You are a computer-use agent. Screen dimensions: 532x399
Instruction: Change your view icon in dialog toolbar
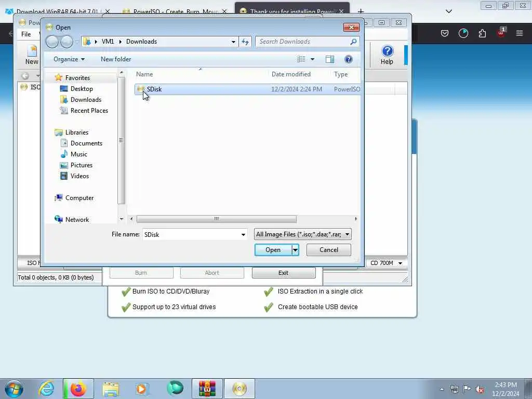[301, 59]
